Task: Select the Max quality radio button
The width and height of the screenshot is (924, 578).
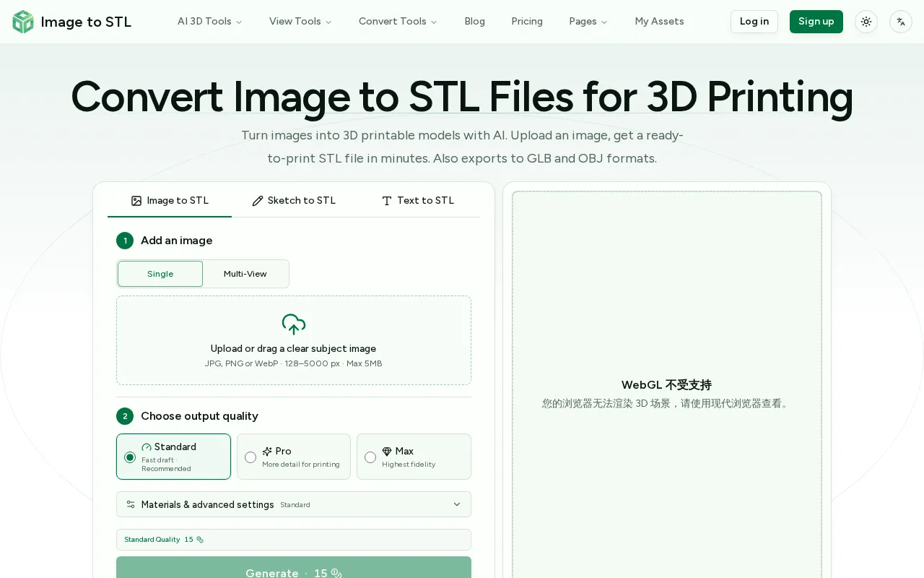Action: [370, 457]
